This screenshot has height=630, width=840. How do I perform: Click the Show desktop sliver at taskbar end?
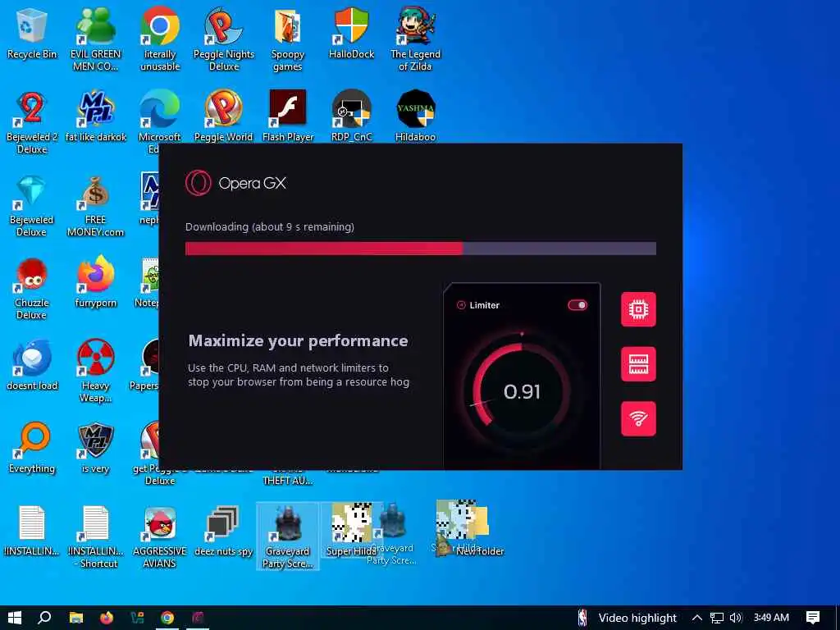[x=838, y=618]
